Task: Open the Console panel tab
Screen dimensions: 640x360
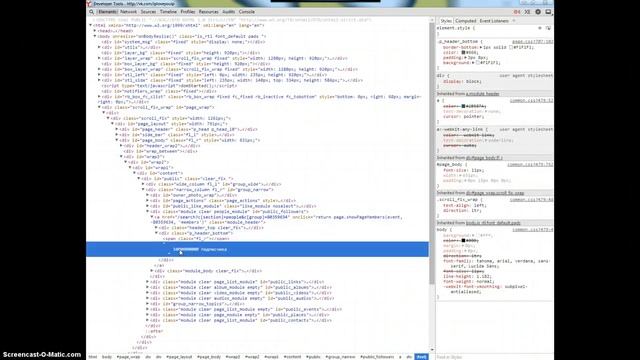Action: pos(247,12)
